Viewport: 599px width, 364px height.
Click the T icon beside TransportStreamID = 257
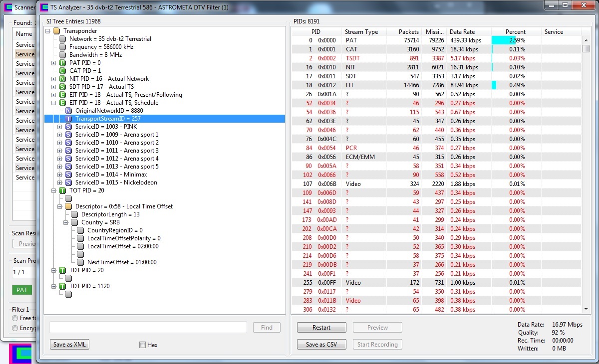[68, 119]
